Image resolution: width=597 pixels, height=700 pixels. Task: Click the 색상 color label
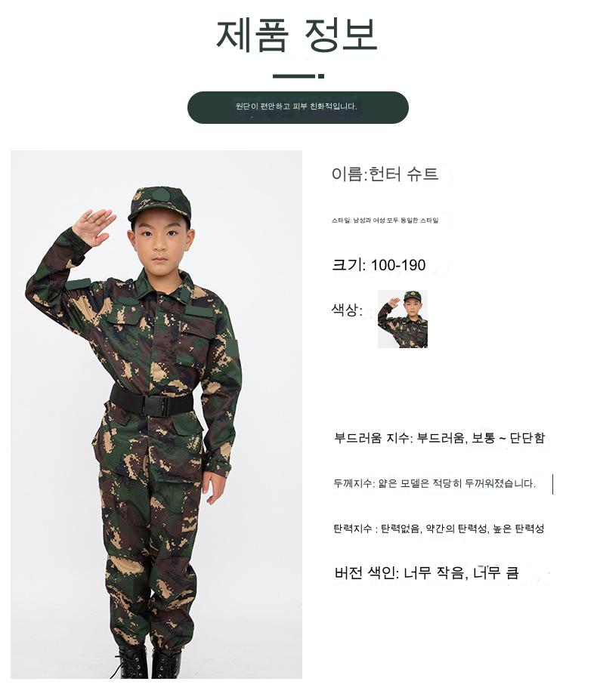pyautogui.click(x=347, y=309)
